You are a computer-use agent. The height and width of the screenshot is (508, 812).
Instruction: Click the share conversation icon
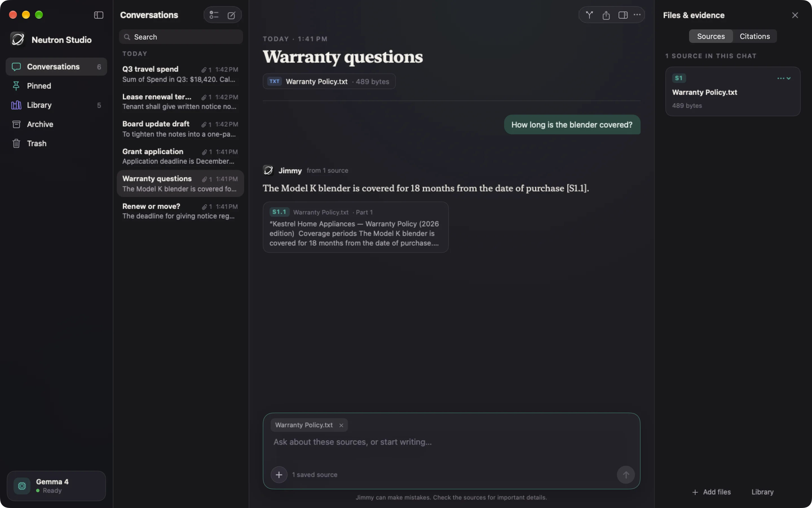coord(606,15)
